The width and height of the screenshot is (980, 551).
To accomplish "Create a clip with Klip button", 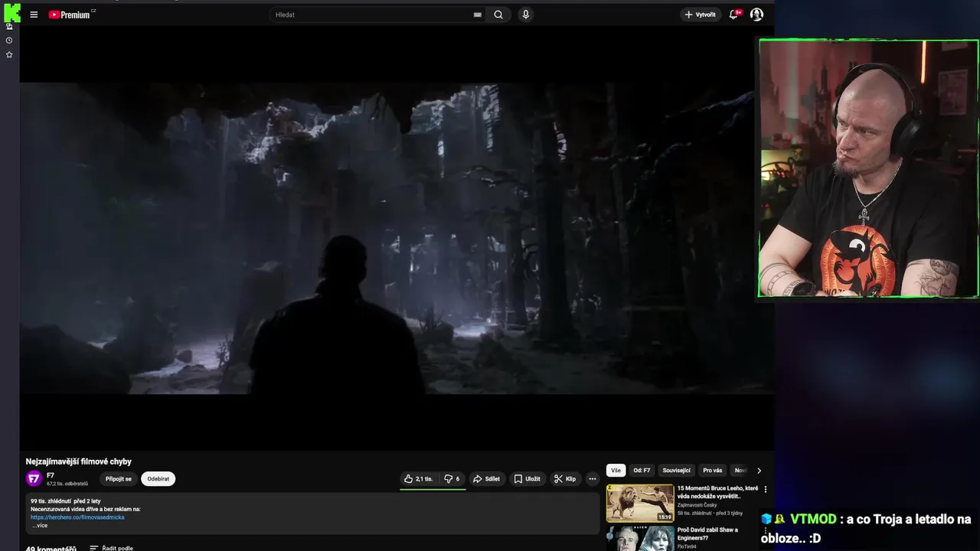I will click(x=565, y=479).
